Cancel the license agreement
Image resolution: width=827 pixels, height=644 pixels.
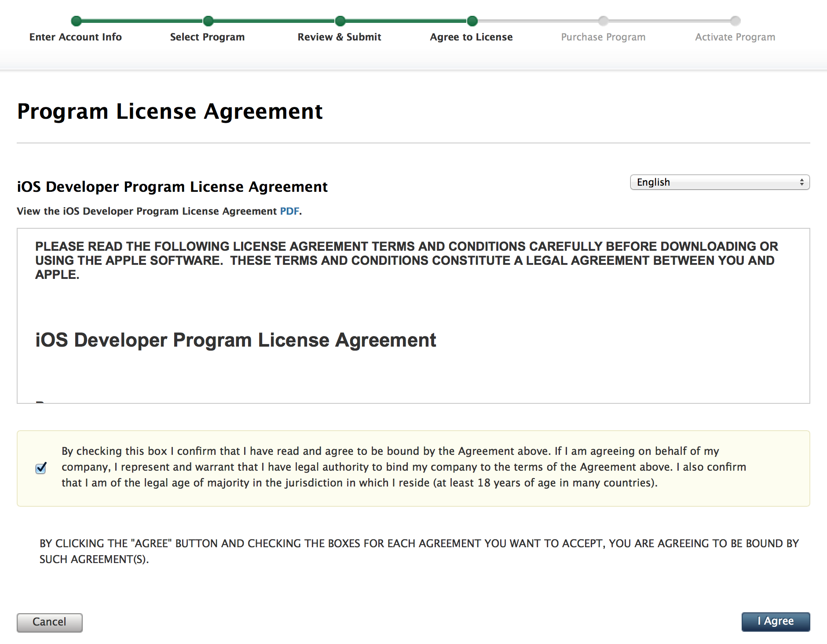coord(50,622)
